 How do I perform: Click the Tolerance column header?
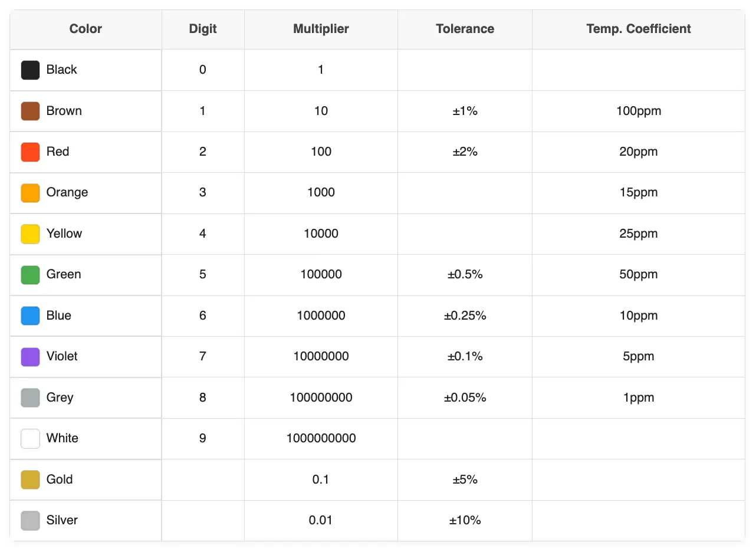[465, 29]
